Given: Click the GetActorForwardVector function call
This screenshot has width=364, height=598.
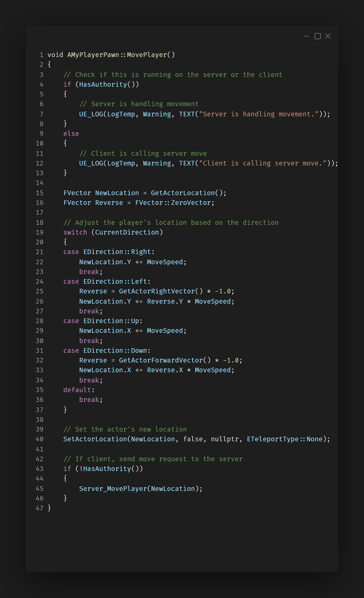Looking at the screenshot, I should (161, 360).
